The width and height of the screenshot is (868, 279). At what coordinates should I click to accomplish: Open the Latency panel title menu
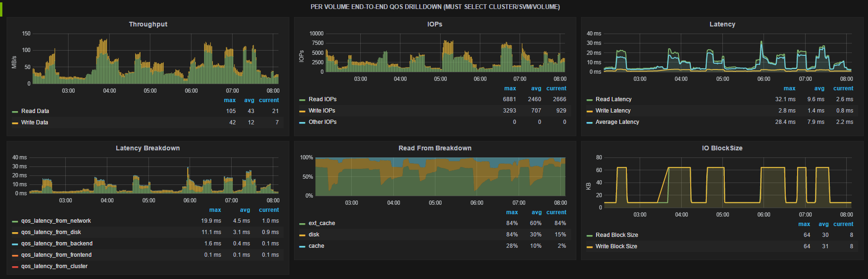click(722, 24)
